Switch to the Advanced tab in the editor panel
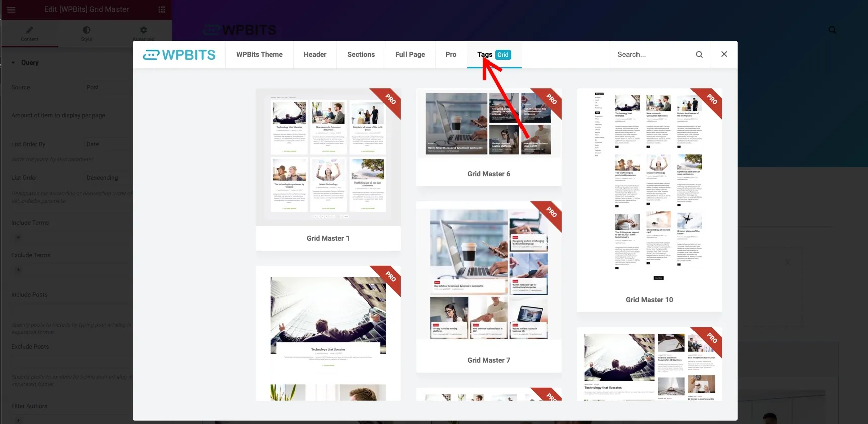The height and width of the screenshot is (424, 868). tap(144, 34)
